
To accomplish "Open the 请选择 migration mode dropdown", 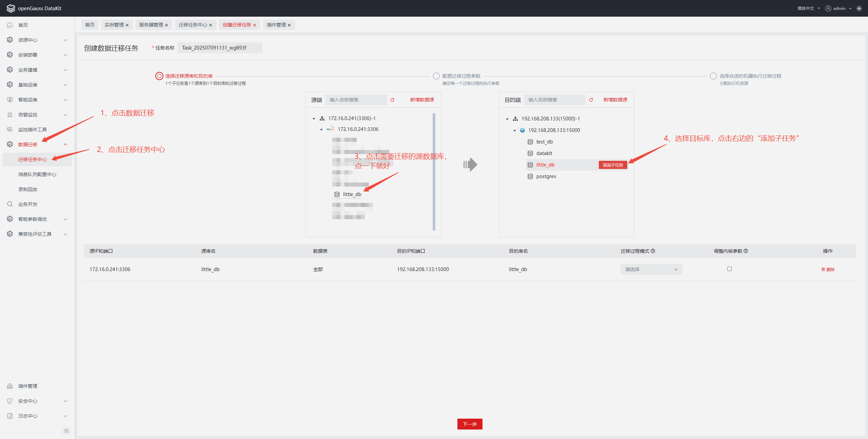I will point(651,269).
